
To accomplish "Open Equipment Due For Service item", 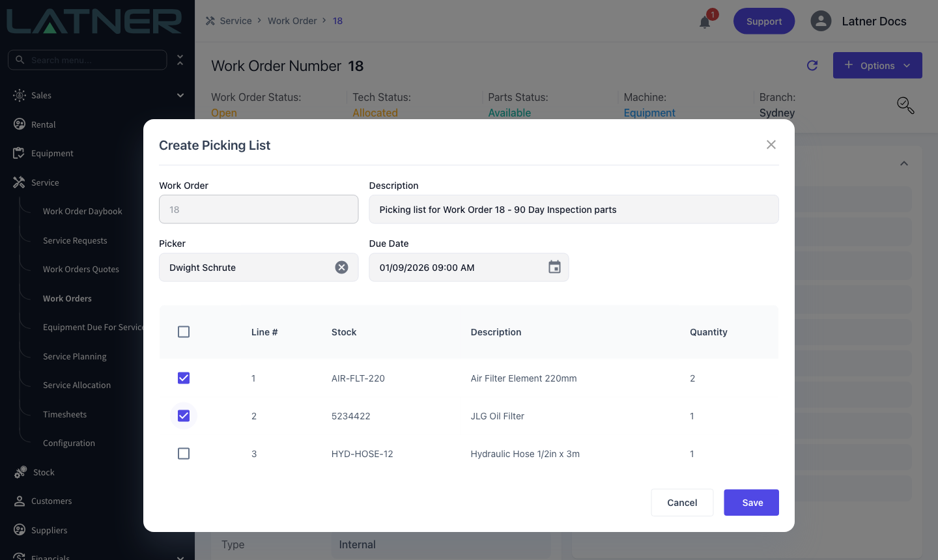I will 93,328.
